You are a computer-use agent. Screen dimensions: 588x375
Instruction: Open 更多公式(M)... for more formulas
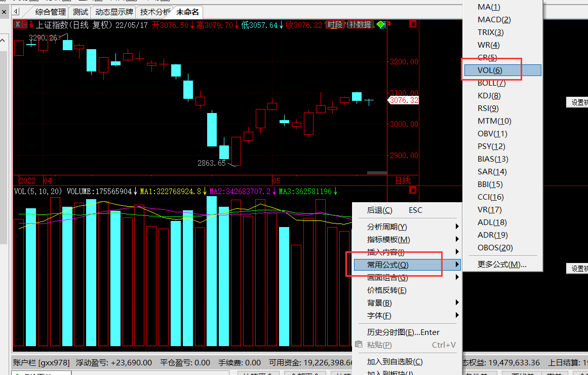[502, 265]
